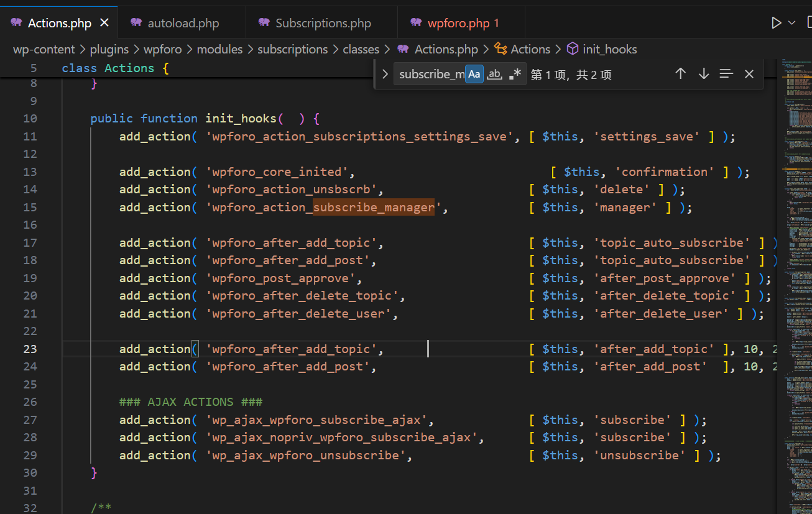
Task: Toggle Use Regular Expression (.*) option
Action: click(515, 75)
